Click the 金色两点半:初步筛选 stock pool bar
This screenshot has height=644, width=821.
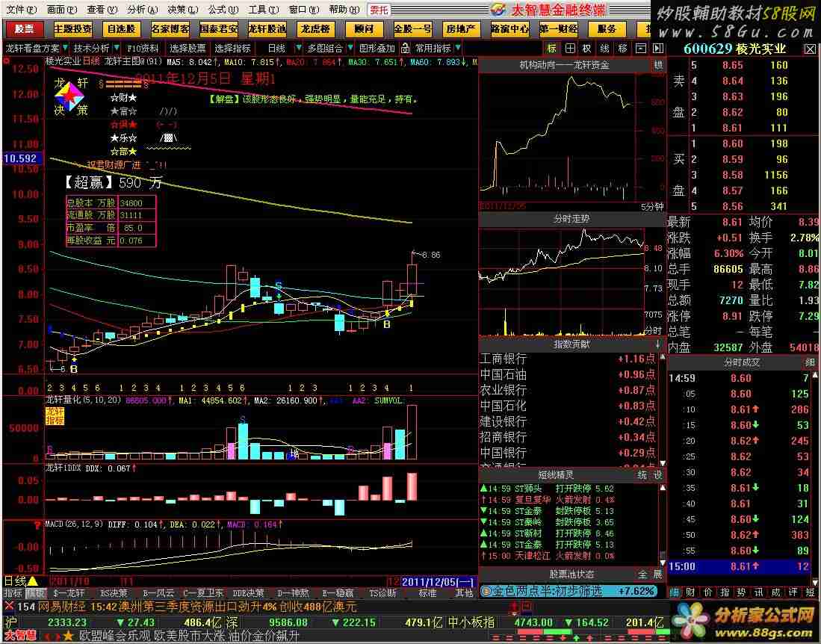click(x=568, y=591)
